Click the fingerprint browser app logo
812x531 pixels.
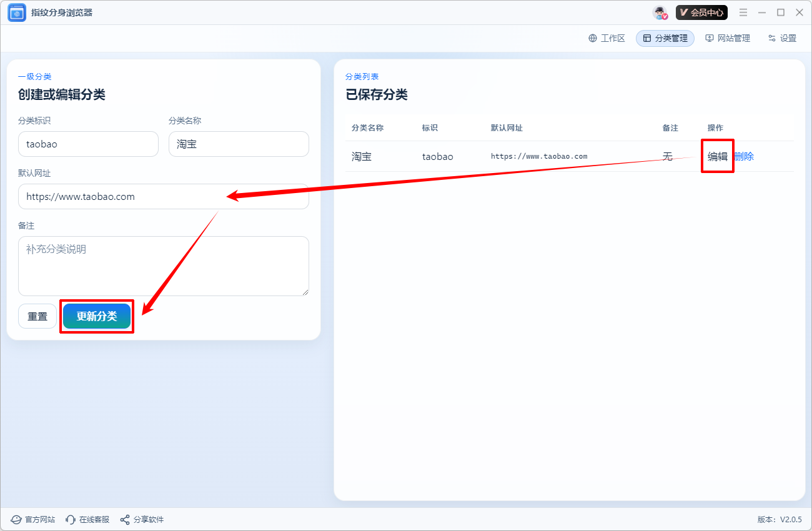point(17,12)
